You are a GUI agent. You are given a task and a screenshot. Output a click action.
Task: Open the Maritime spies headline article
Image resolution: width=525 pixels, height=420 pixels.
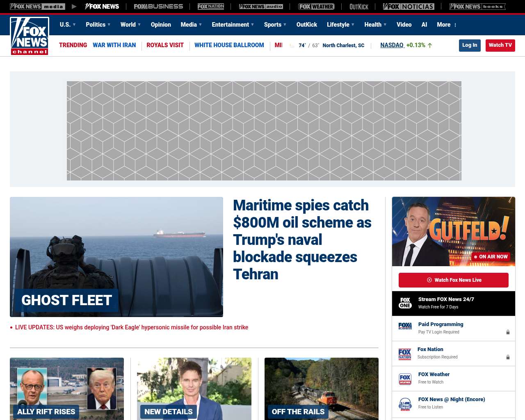pyautogui.click(x=302, y=240)
